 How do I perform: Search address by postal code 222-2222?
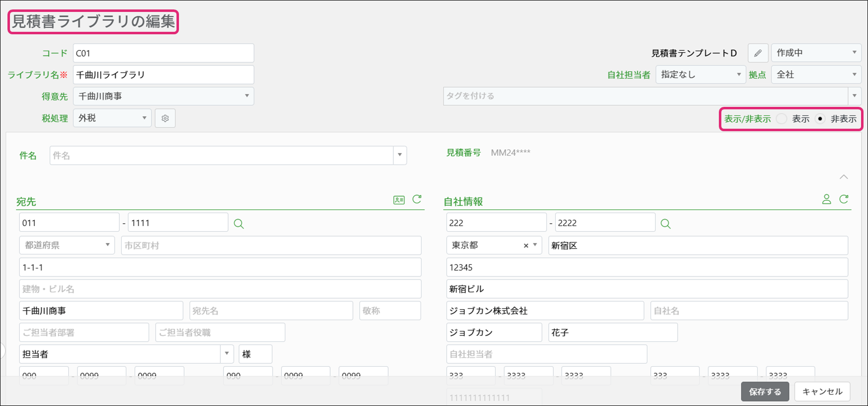[665, 224]
